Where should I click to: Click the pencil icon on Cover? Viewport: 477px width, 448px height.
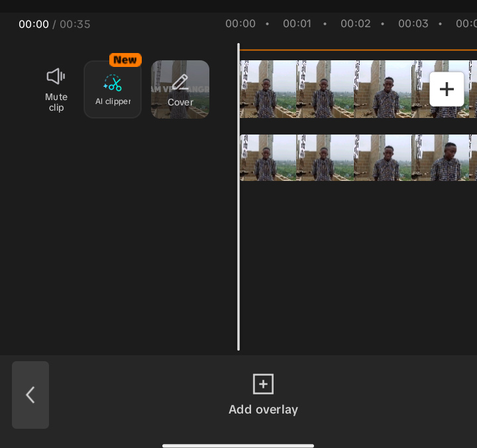180,82
